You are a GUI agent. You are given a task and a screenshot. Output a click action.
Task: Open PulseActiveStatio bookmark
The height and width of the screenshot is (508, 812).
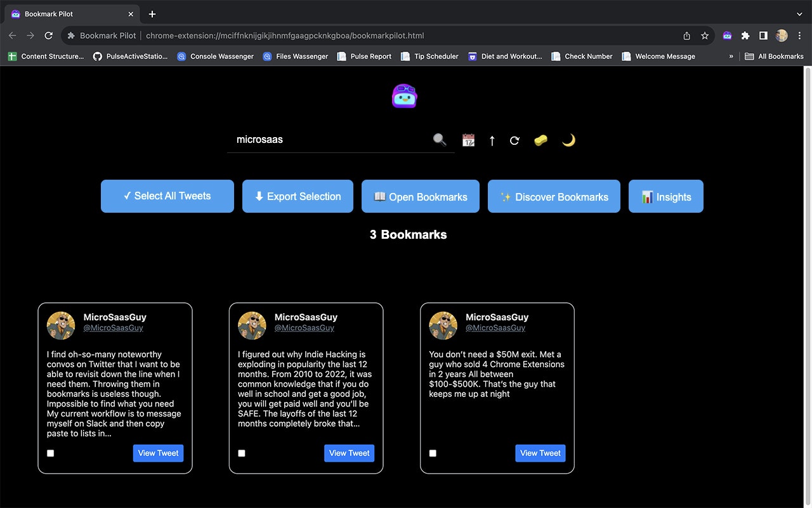(130, 56)
